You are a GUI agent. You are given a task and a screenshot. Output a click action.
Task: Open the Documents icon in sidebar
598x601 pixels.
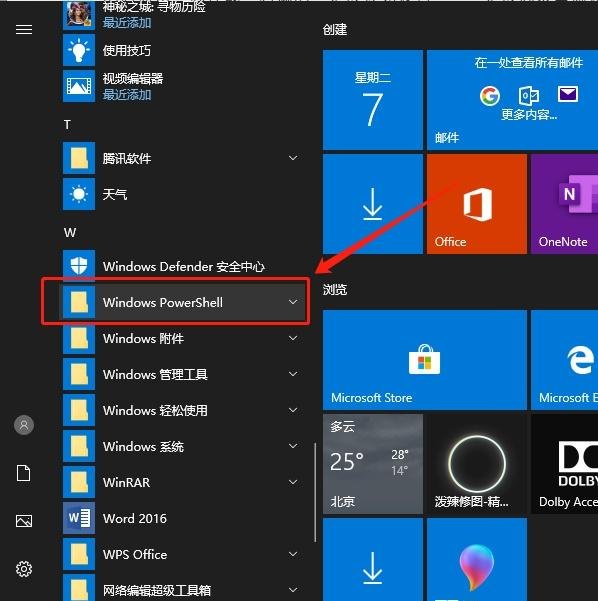(x=24, y=473)
